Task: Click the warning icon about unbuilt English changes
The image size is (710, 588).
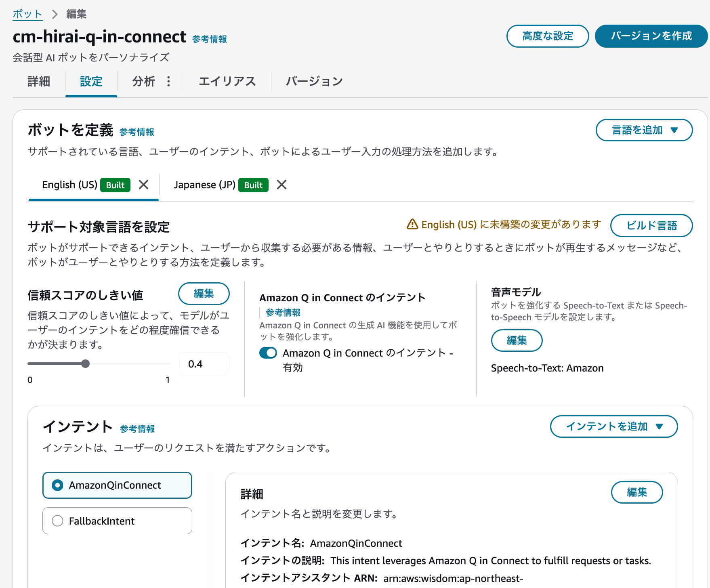Action: (413, 225)
